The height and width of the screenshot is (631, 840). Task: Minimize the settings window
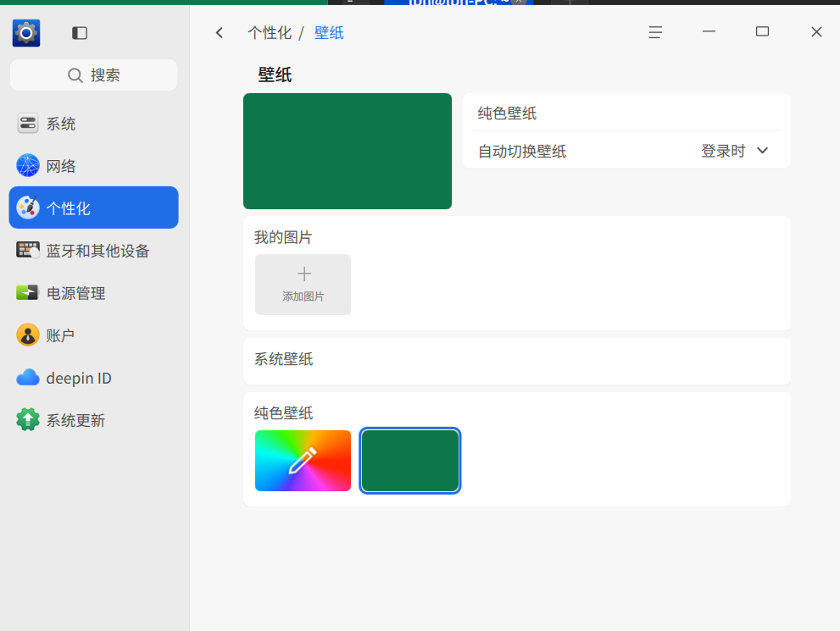pyautogui.click(x=709, y=32)
